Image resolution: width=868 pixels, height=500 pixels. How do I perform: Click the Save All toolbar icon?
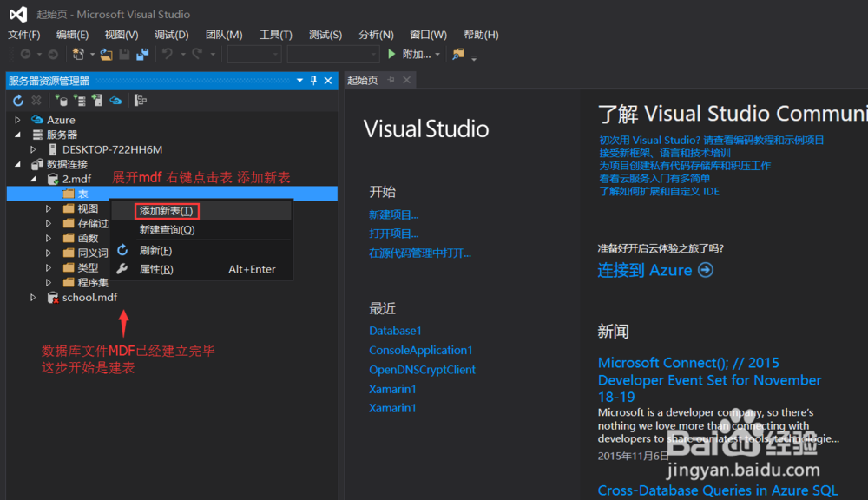coord(142,55)
